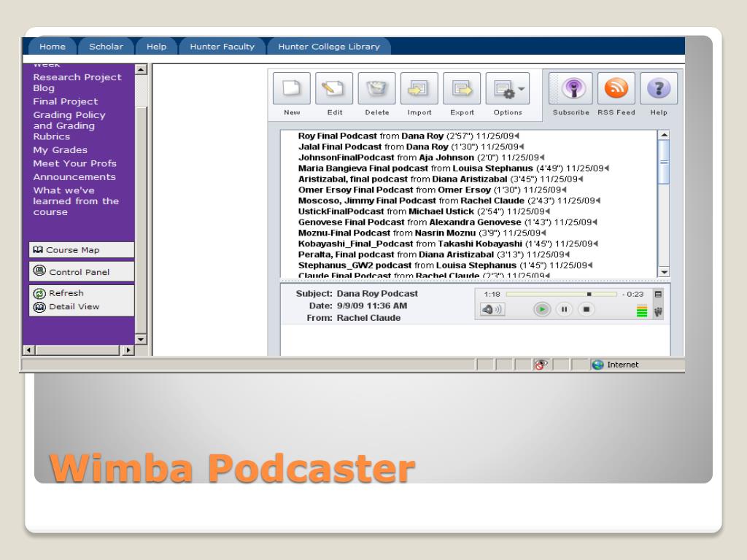Switch to Hunter College Library tab
Screen dimensions: 747x560
click(329, 46)
